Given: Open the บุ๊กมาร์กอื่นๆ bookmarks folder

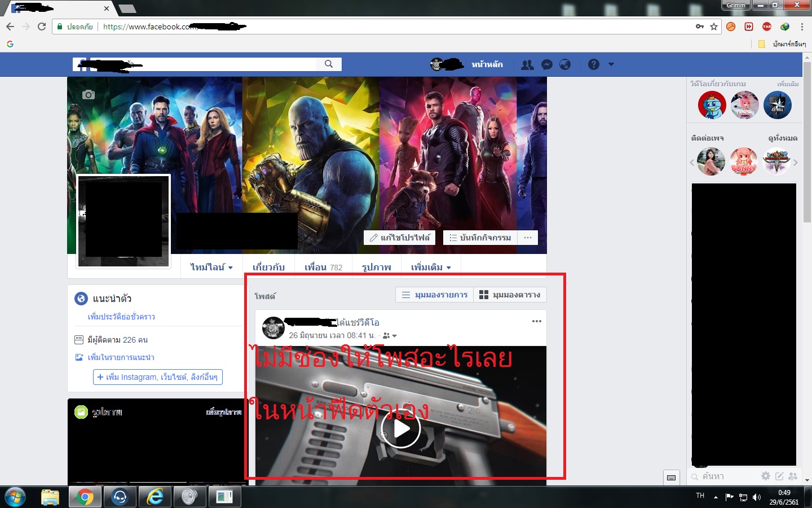Looking at the screenshot, I should [x=782, y=44].
